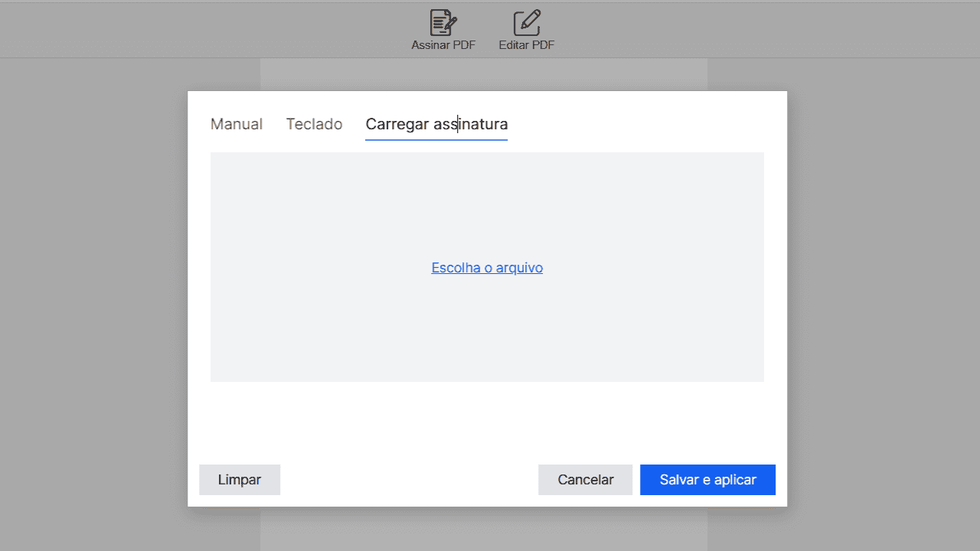Viewport: 980px width, 551px height.
Task: Click the Salvar e aplicar button
Action: tap(708, 480)
